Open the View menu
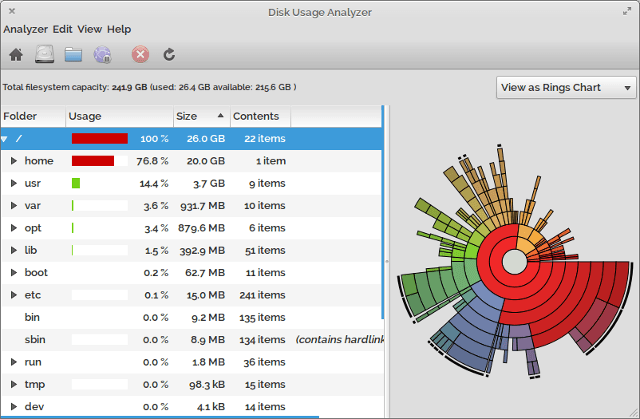Viewport: 640px width, 419px height. pyautogui.click(x=89, y=29)
